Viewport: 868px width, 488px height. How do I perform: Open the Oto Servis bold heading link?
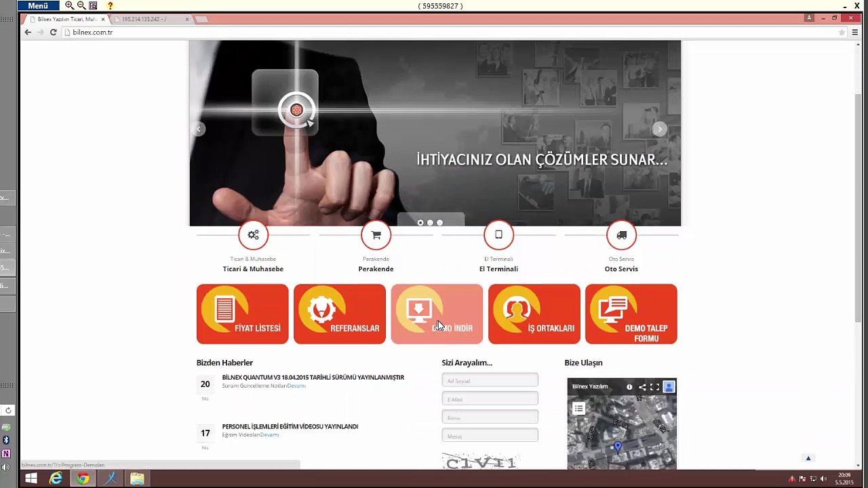click(x=621, y=269)
